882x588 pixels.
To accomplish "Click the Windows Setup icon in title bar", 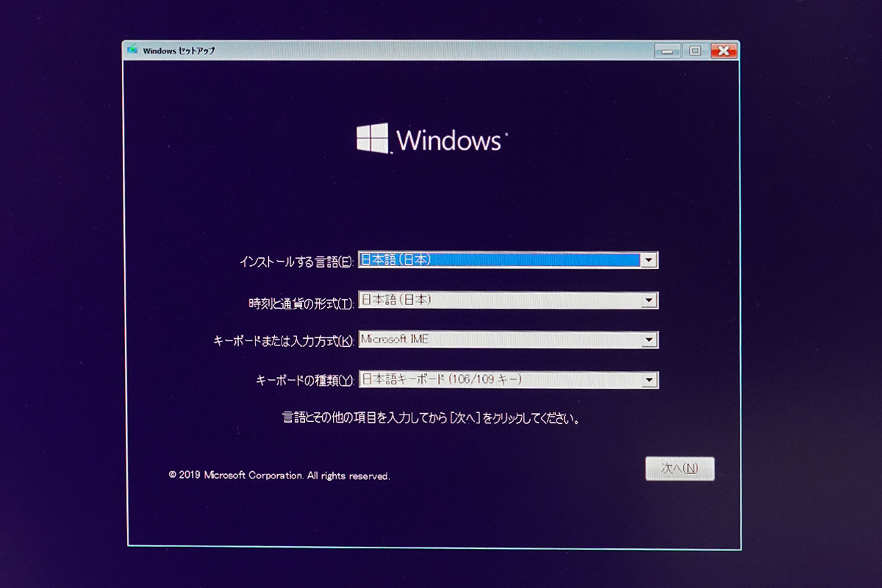I will [132, 51].
